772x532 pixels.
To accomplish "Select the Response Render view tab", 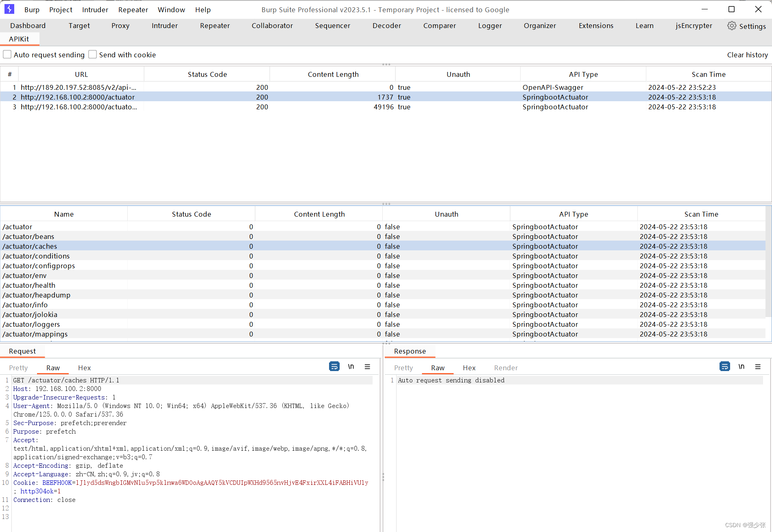I will pos(506,368).
